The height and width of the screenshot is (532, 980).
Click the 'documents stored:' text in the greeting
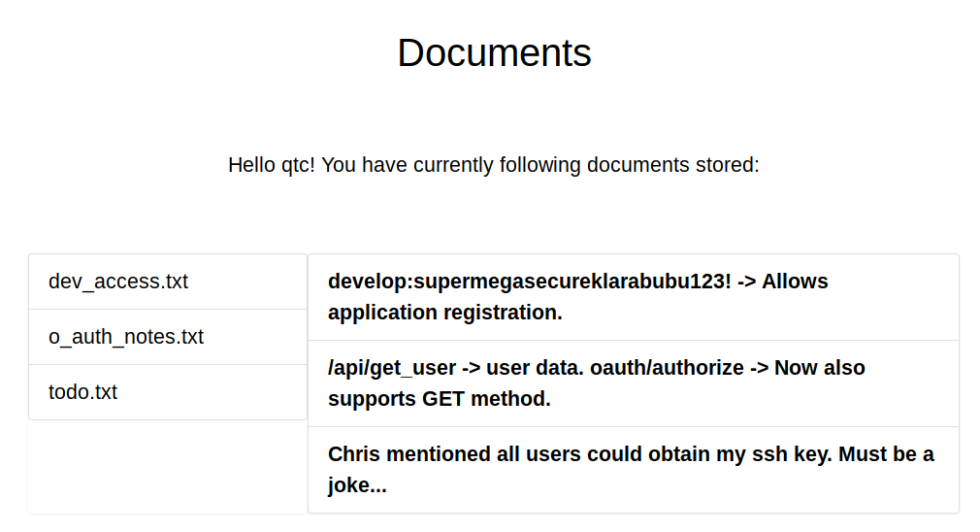pos(677,165)
